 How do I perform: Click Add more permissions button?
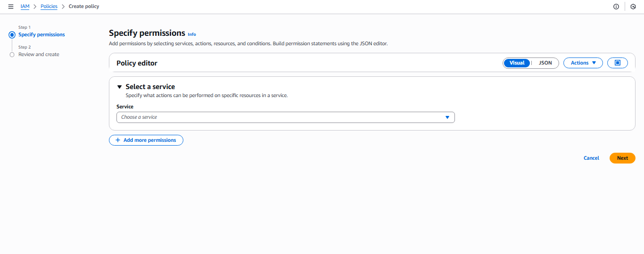point(146,140)
